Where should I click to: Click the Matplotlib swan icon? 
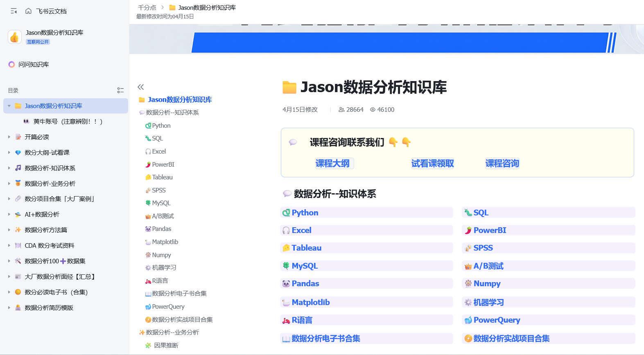(x=286, y=303)
